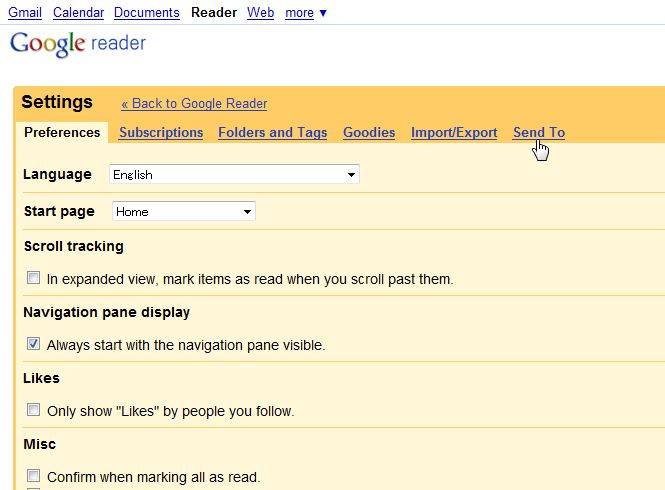The height and width of the screenshot is (490, 665).
Task: Select the Preferences tab
Action: pyautogui.click(x=62, y=132)
